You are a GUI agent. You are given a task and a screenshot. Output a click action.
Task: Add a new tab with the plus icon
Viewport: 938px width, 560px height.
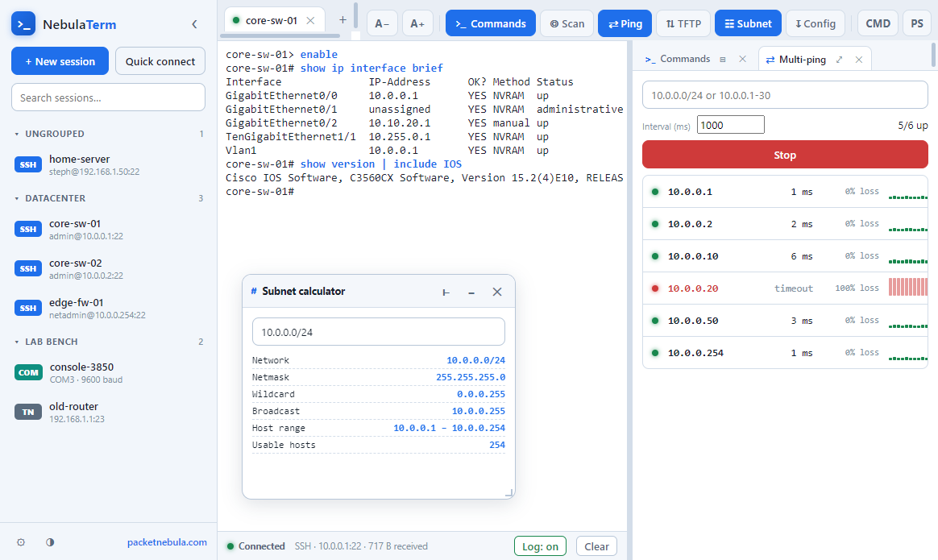(x=342, y=20)
